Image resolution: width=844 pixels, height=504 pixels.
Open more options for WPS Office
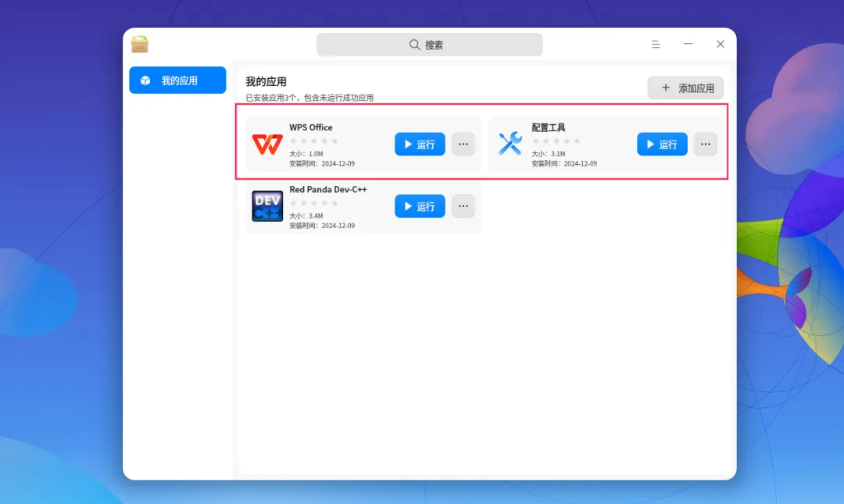pyautogui.click(x=463, y=145)
